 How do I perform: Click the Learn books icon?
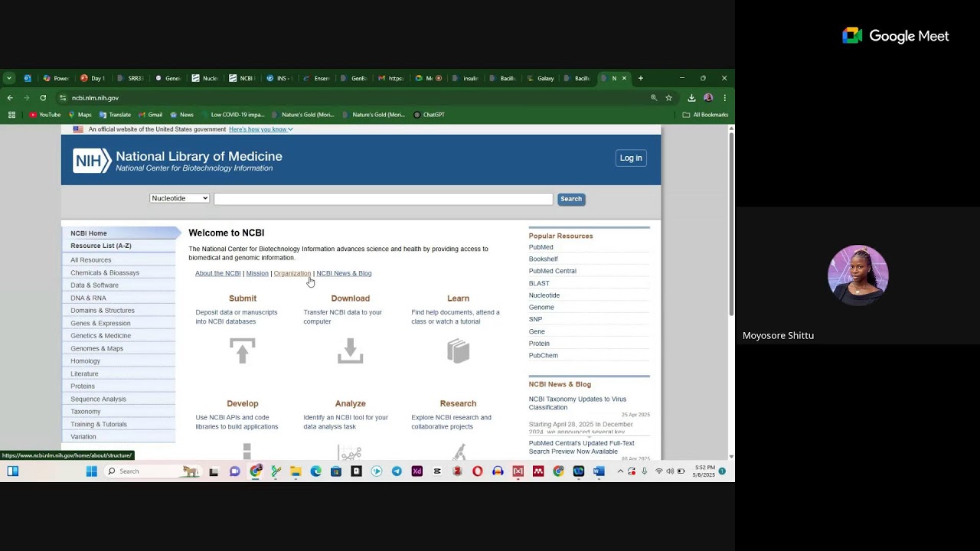pyautogui.click(x=458, y=351)
